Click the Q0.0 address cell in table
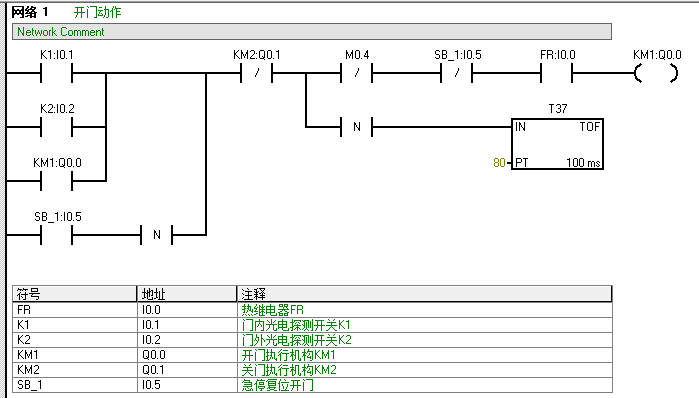The image size is (699, 398). click(x=187, y=355)
